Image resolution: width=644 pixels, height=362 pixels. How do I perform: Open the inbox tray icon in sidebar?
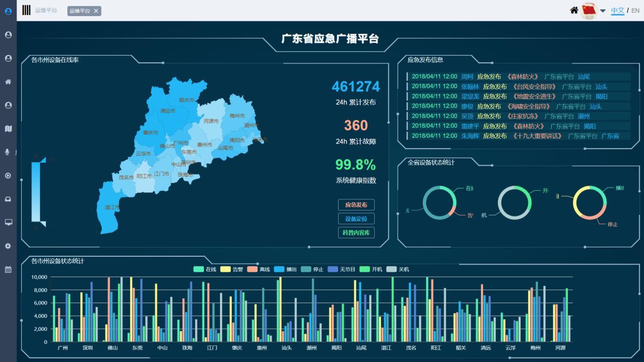tap(8, 199)
